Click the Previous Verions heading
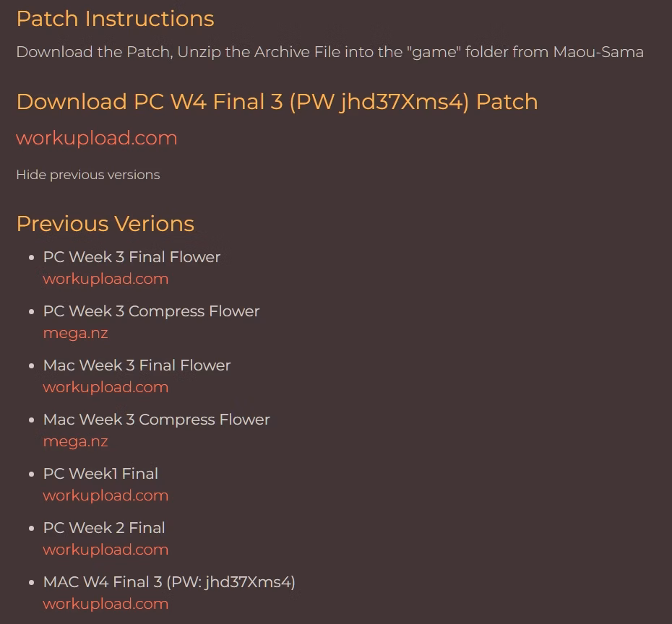 click(x=105, y=224)
